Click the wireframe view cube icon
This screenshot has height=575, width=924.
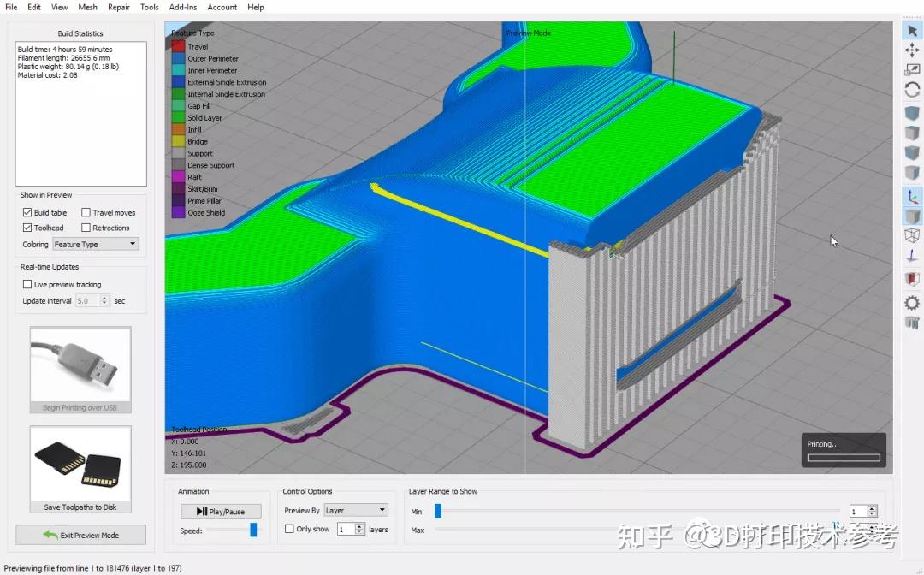(912, 235)
